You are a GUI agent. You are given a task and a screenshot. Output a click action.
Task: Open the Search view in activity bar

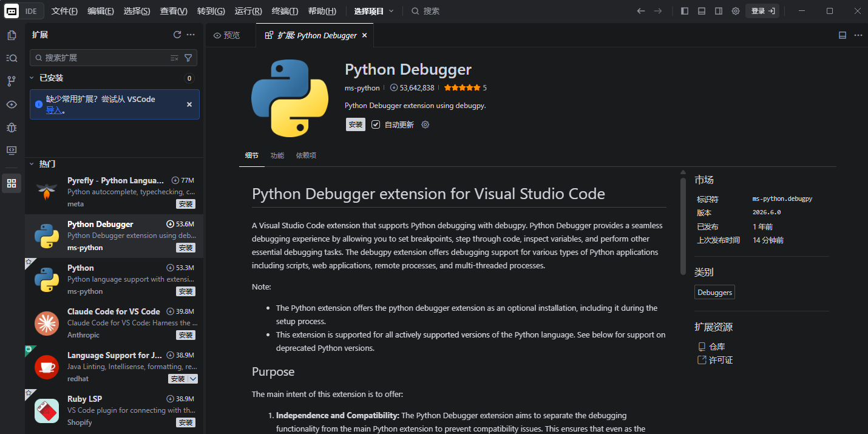[x=12, y=58]
